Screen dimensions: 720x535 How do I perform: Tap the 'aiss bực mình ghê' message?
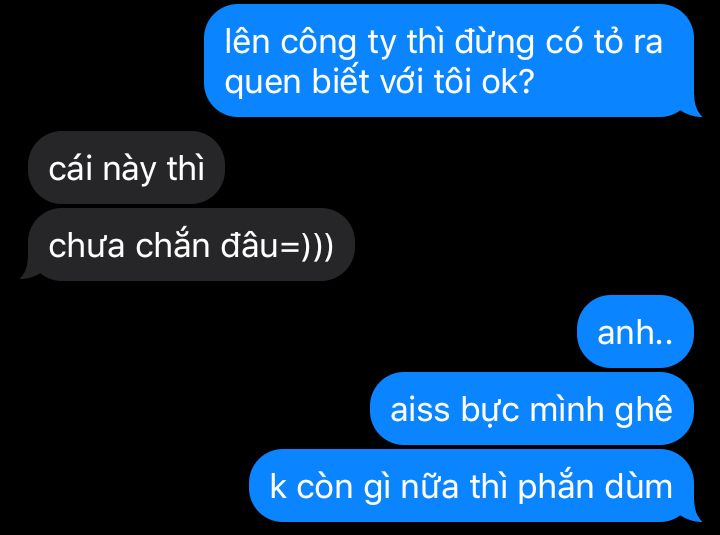click(x=532, y=409)
